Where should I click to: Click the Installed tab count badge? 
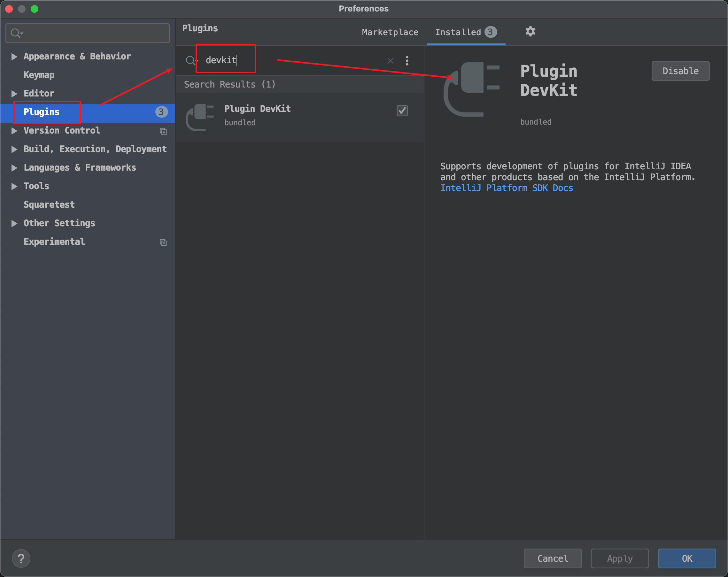tap(491, 32)
